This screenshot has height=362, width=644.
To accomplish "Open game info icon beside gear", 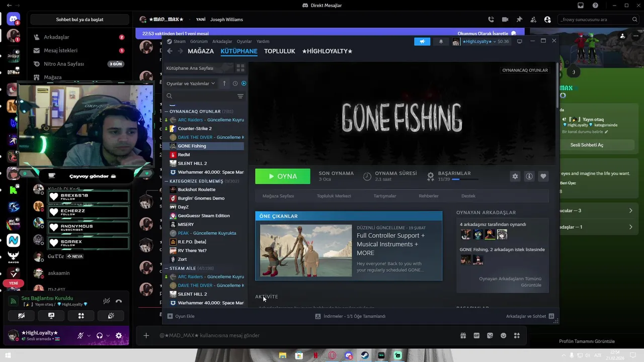I will tap(529, 176).
